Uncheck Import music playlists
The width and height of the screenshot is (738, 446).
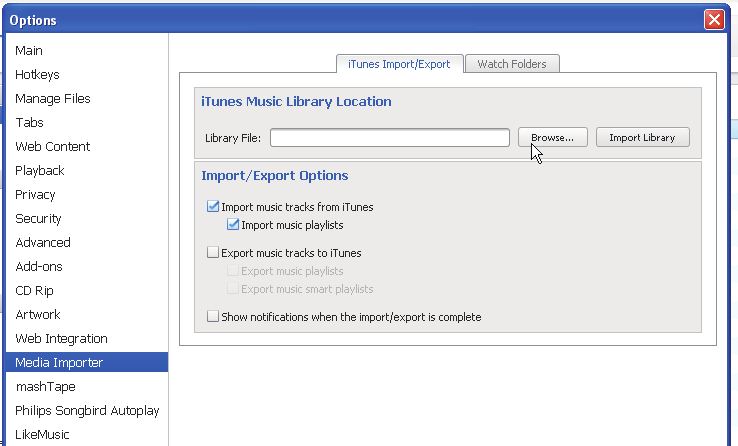[233, 224]
